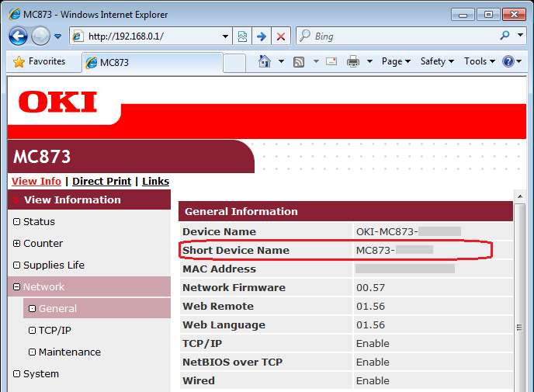Open the Print dropdown arrow
This screenshot has width=534, height=392.
point(369,61)
